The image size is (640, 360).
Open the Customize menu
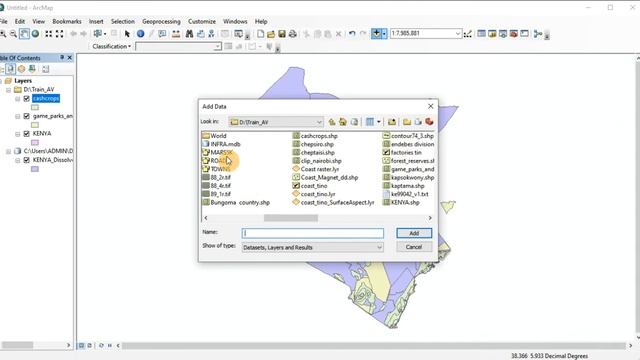point(202,21)
